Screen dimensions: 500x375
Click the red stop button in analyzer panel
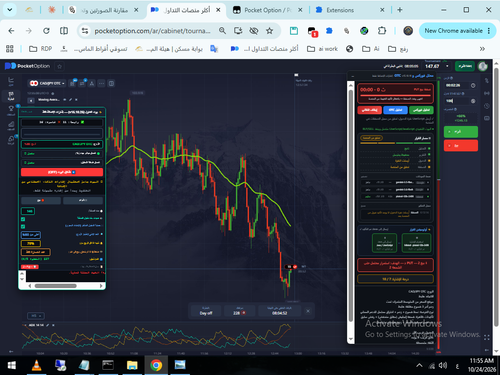369,110
